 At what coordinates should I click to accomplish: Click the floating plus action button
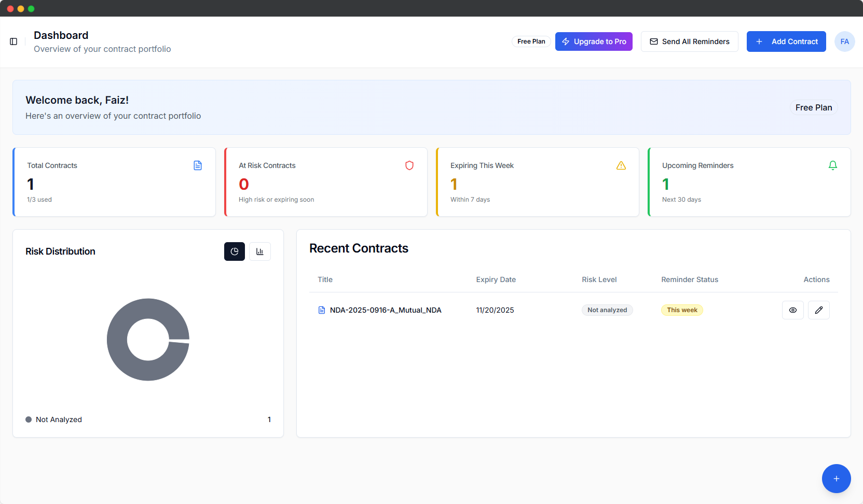836,479
